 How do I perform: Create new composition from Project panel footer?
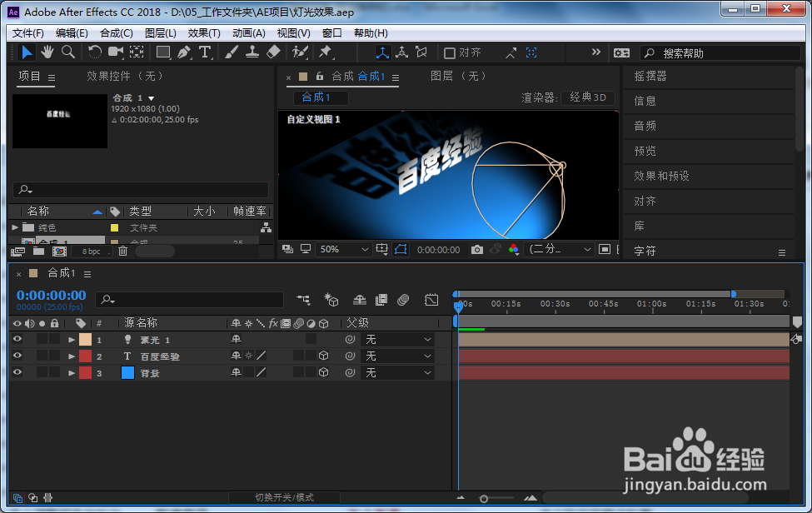click(60, 251)
